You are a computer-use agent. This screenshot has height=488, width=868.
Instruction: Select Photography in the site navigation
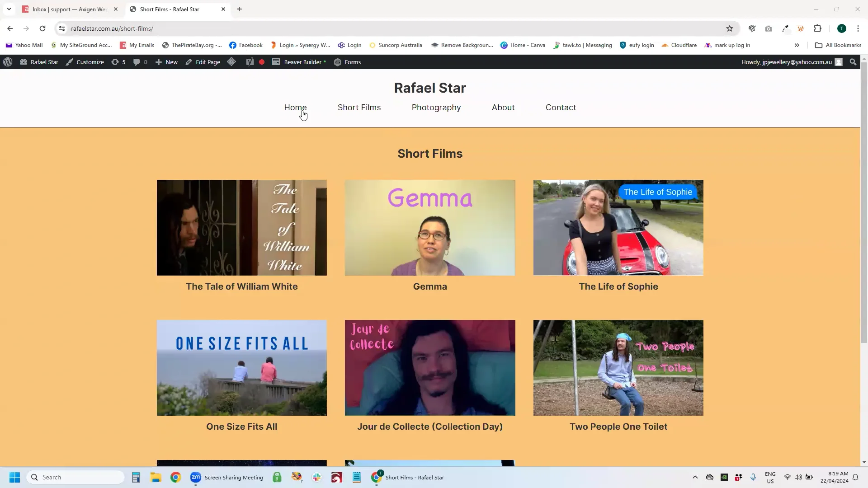coord(436,108)
